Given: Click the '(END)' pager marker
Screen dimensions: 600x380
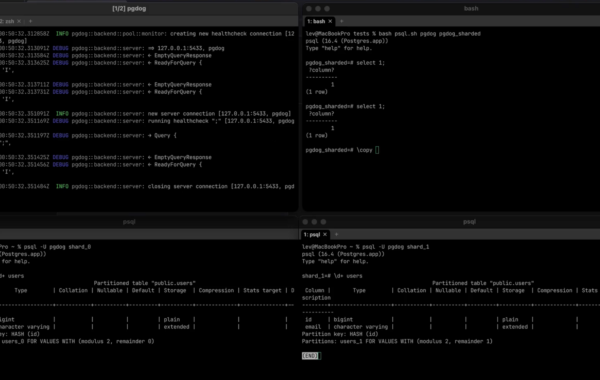Looking at the screenshot, I should tap(310, 356).
